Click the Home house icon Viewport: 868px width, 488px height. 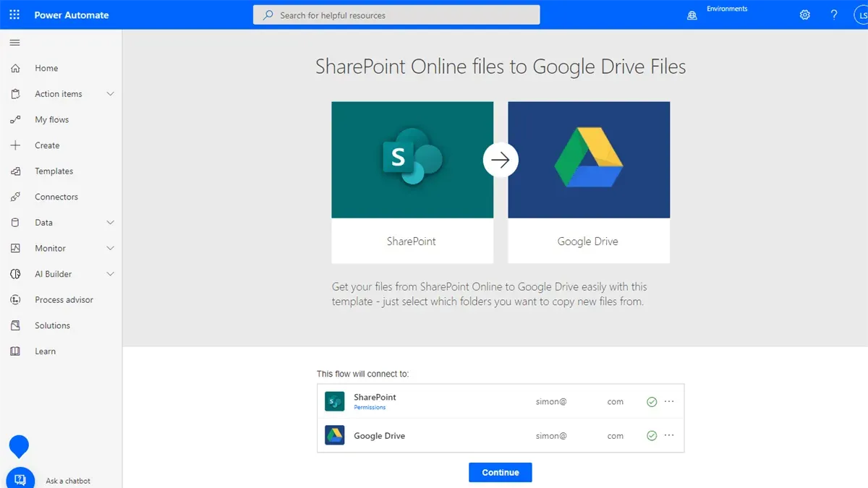(x=16, y=68)
